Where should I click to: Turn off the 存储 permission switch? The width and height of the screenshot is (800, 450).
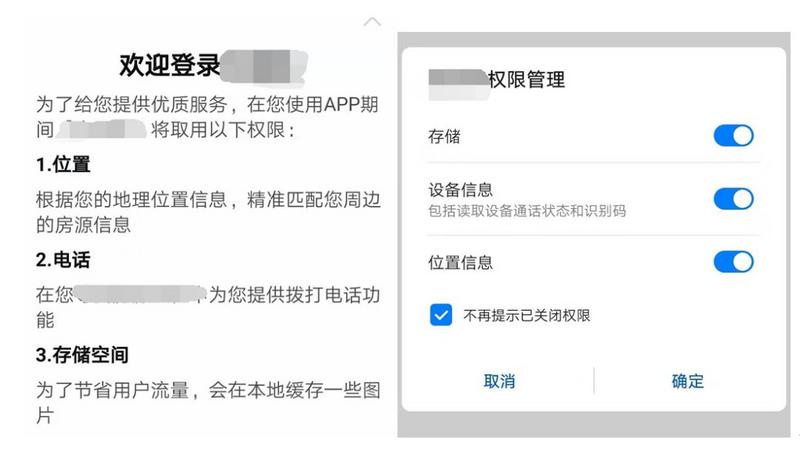coord(734,136)
